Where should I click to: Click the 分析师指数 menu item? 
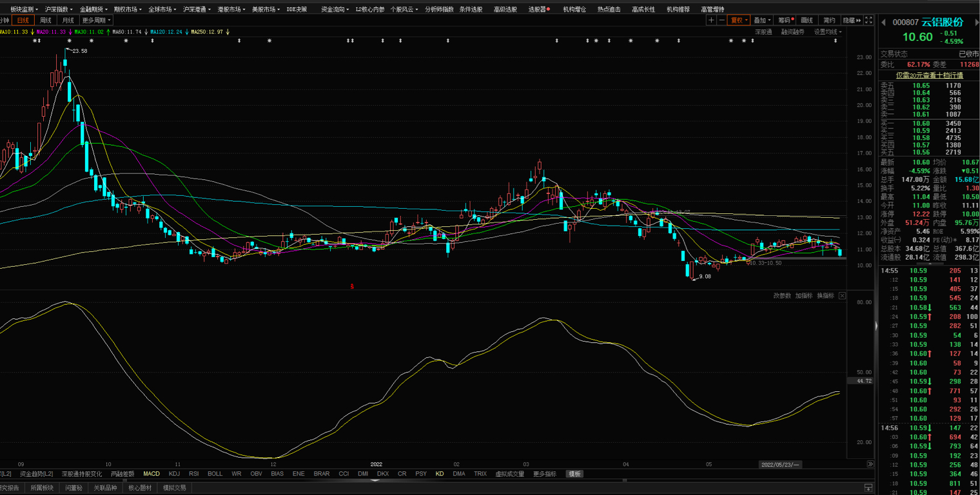tap(439, 10)
